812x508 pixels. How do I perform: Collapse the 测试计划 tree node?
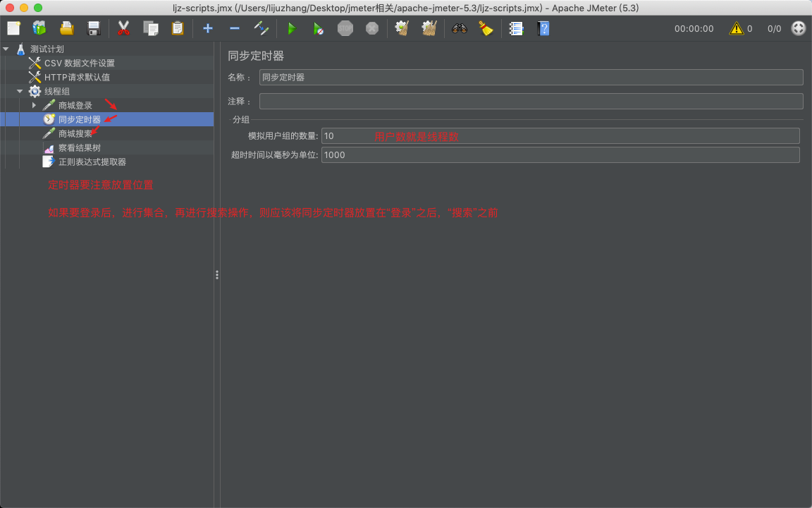point(6,49)
